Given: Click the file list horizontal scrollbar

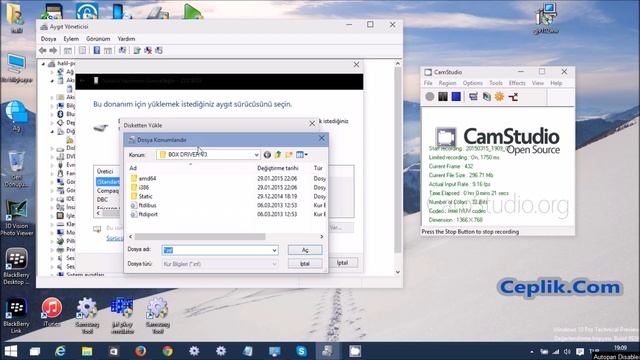Looking at the screenshot, I should pyautogui.click(x=200, y=237).
